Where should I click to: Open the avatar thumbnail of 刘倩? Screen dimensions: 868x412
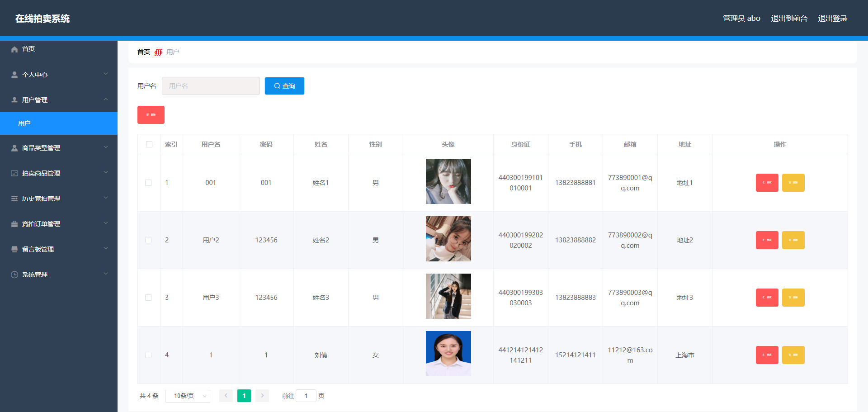(448, 354)
